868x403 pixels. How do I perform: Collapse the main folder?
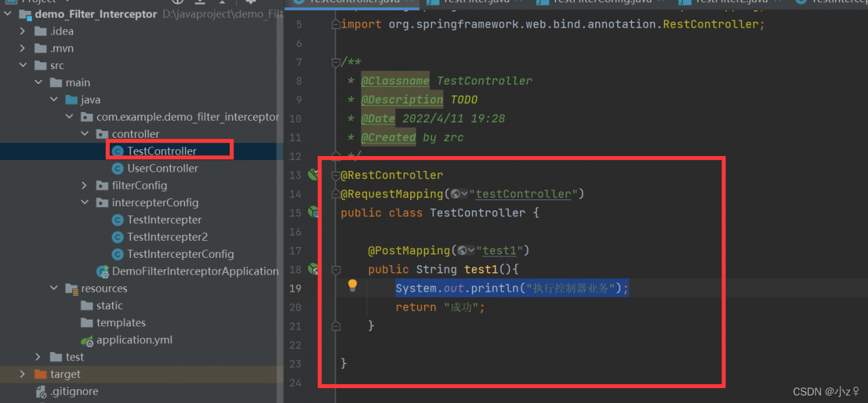coord(39,83)
